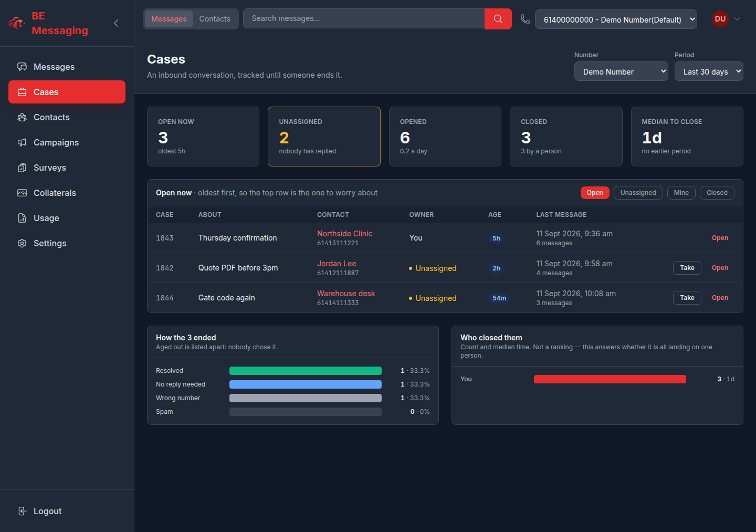Click the AGE column header
The image size is (756, 532).
495,215
